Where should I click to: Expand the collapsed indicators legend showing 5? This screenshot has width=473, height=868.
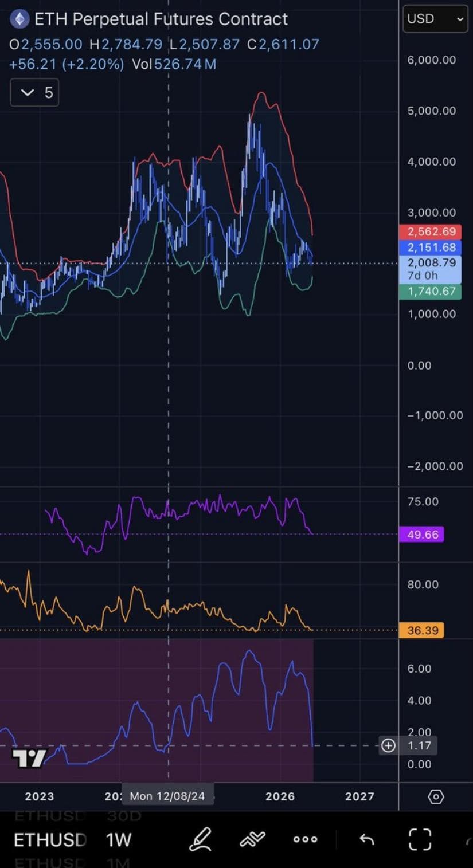(34, 92)
